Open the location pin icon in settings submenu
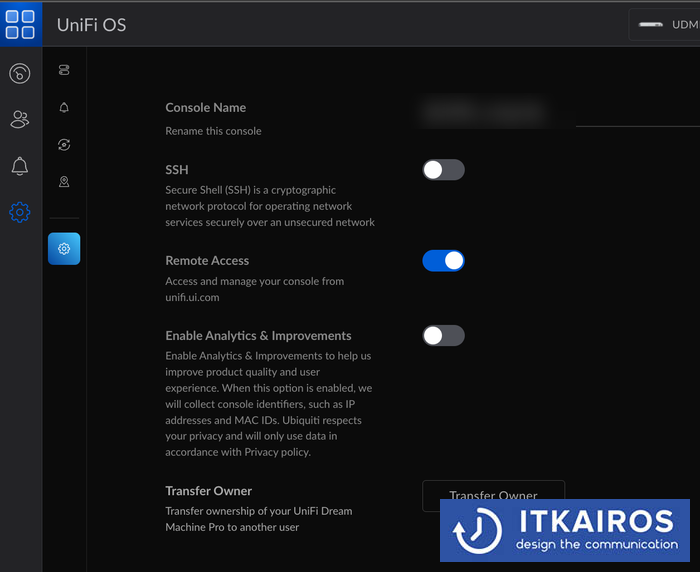700x572 pixels. [x=64, y=182]
